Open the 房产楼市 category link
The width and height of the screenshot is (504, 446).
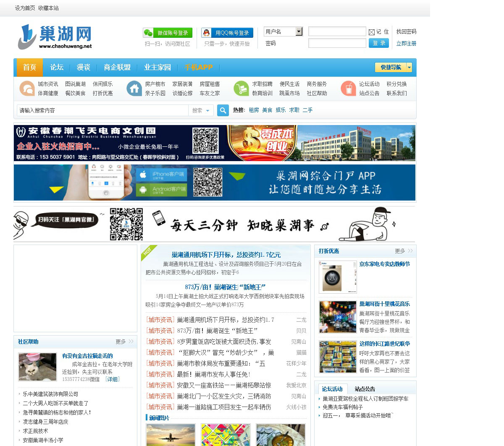coord(155,84)
